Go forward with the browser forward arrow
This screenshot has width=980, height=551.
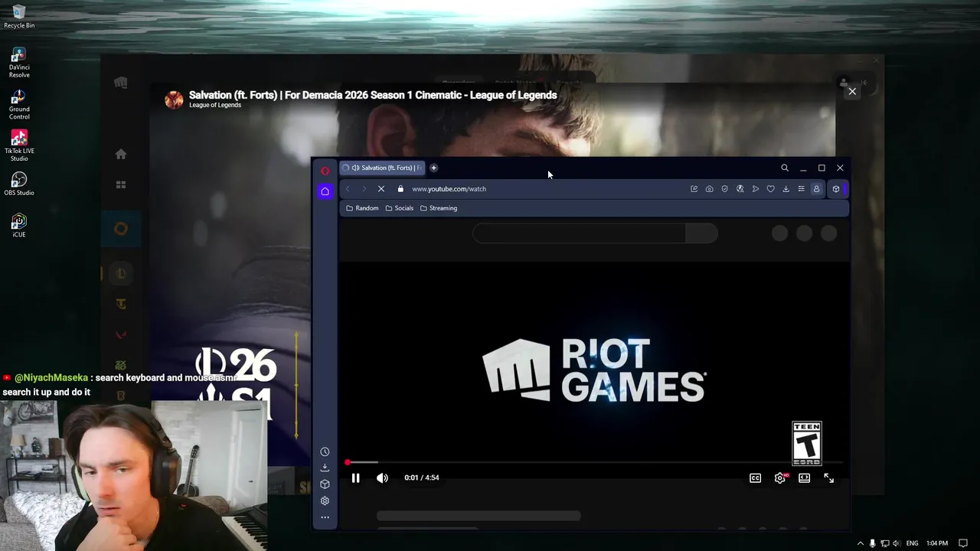tap(364, 189)
